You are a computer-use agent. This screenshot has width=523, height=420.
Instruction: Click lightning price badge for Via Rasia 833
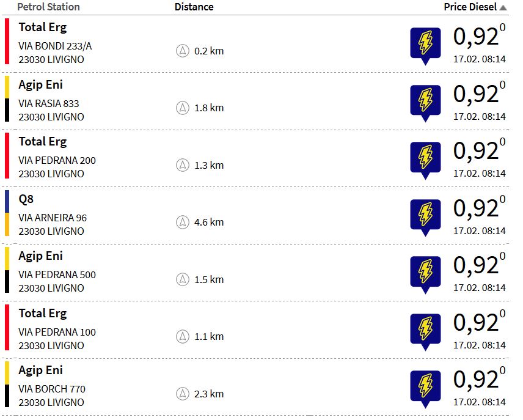(425, 101)
